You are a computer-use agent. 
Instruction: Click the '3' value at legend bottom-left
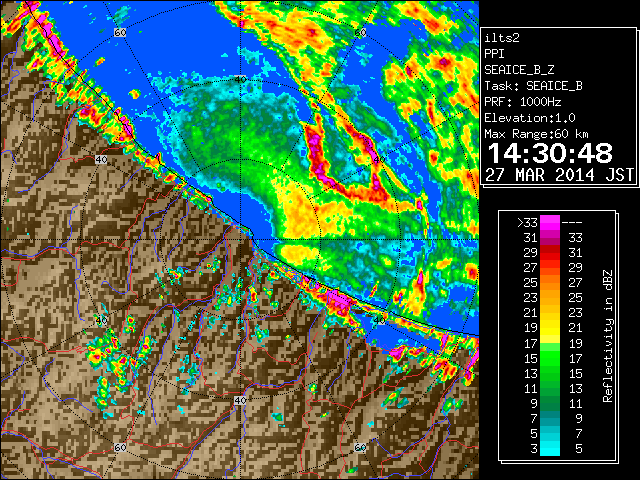pyautogui.click(x=534, y=449)
